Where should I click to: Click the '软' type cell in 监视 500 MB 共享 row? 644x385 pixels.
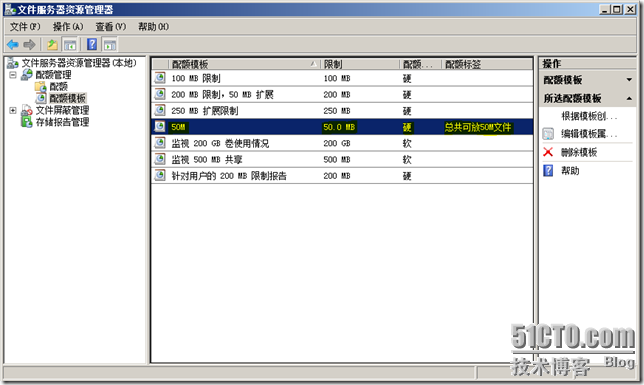(407, 159)
